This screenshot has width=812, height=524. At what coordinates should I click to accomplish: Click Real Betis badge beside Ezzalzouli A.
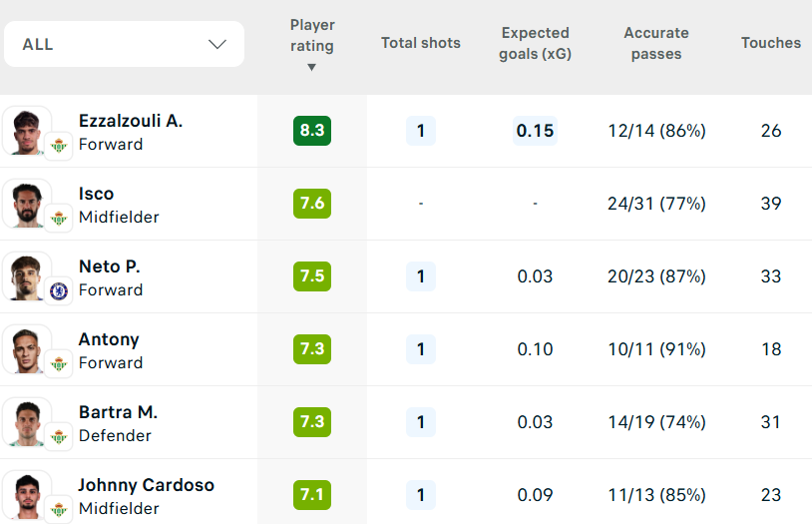59,146
